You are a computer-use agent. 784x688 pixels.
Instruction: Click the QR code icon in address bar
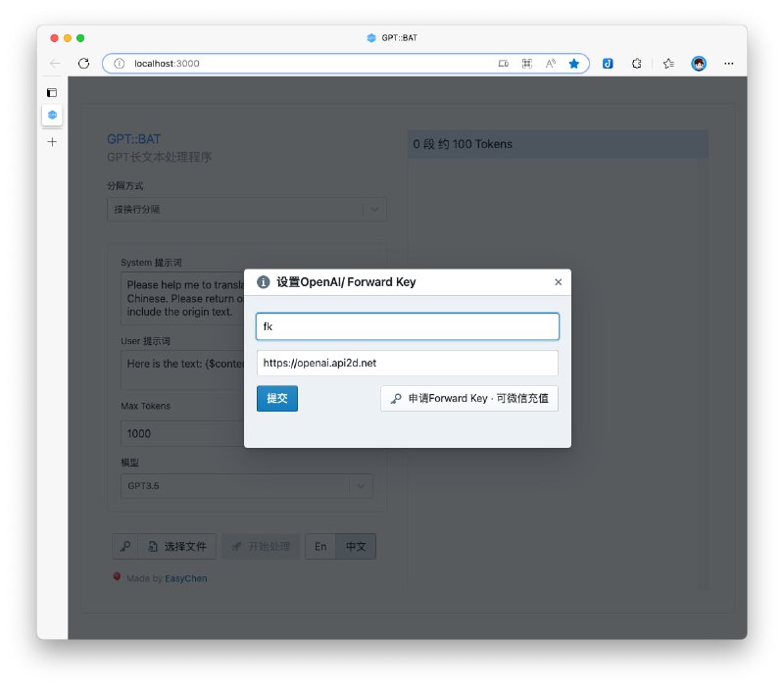[x=527, y=63]
